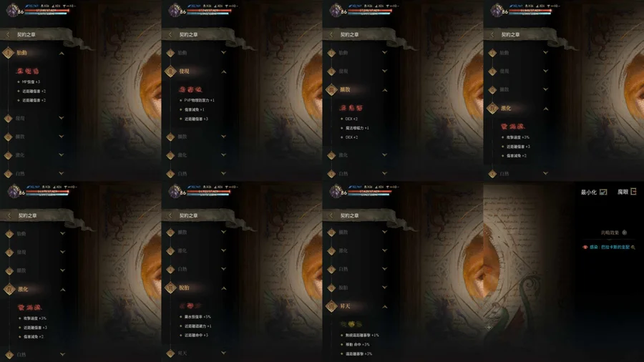Select the highlighted 脫胎 chapter title
644x362 pixels.
click(x=184, y=288)
